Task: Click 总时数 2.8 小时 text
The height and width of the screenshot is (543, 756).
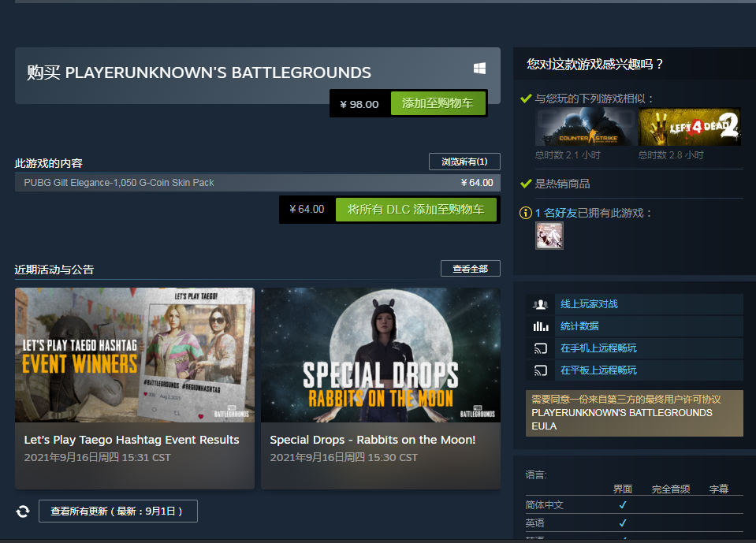Action: pos(671,155)
